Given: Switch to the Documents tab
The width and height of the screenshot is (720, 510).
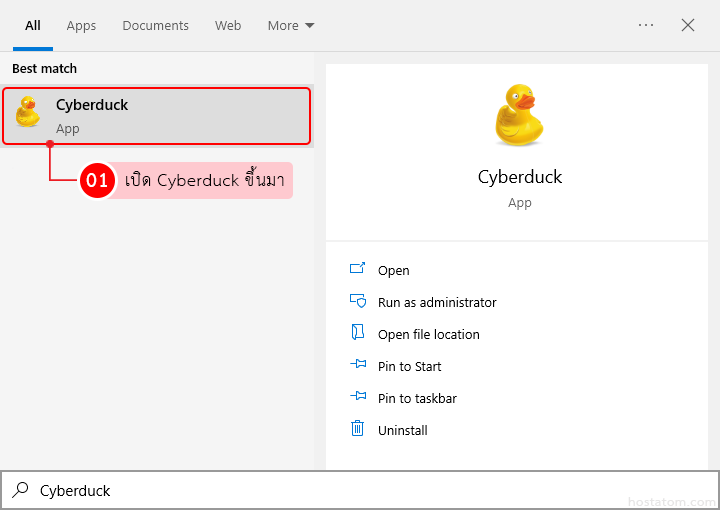Looking at the screenshot, I should tap(155, 25).
